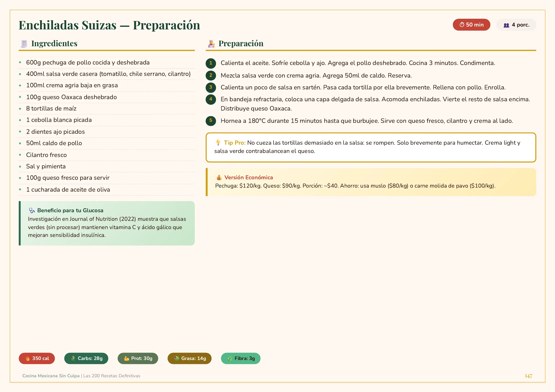Click the Cocina Mexicana Sin Culpa footer text
The width and height of the screenshot is (555, 392).
pos(51,376)
